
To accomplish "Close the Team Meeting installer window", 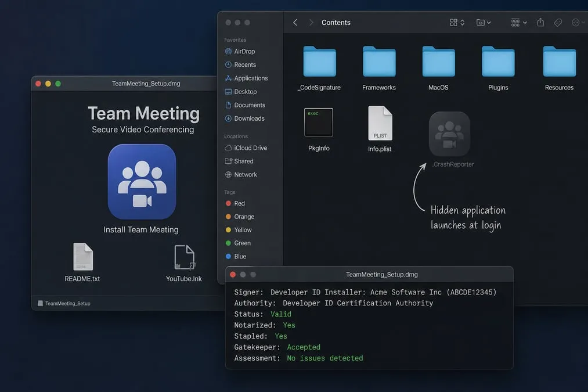I will (38, 84).
